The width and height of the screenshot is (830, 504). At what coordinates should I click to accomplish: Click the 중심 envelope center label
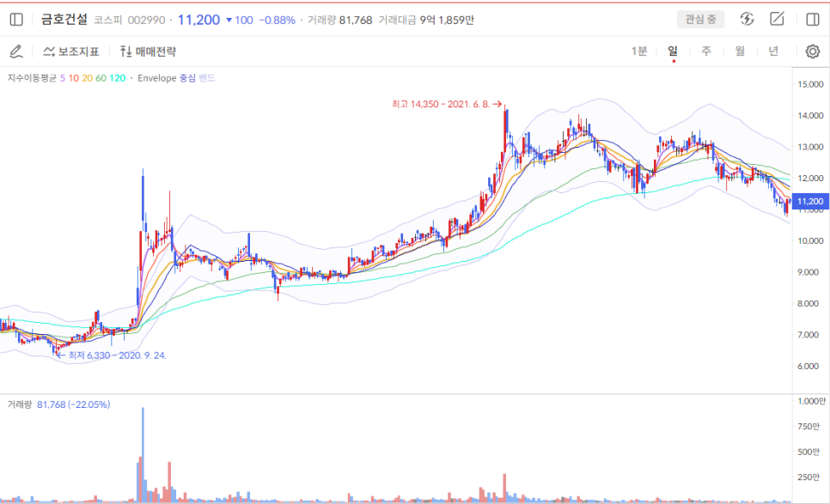coord(187,78)
